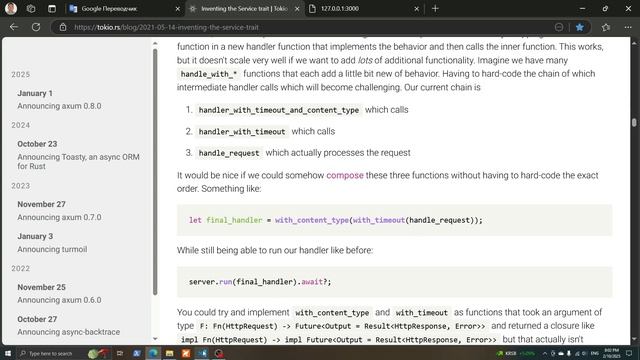Click the 2024 year heading in sidebar
The width and height of the screenshot is (640, 360).
(x=20, y=125)
